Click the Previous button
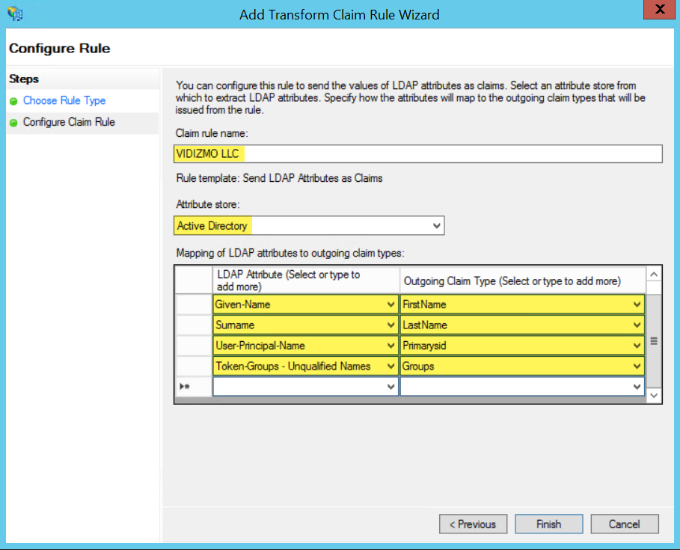This screenshot has height=550, width=680. pos(473,524)
